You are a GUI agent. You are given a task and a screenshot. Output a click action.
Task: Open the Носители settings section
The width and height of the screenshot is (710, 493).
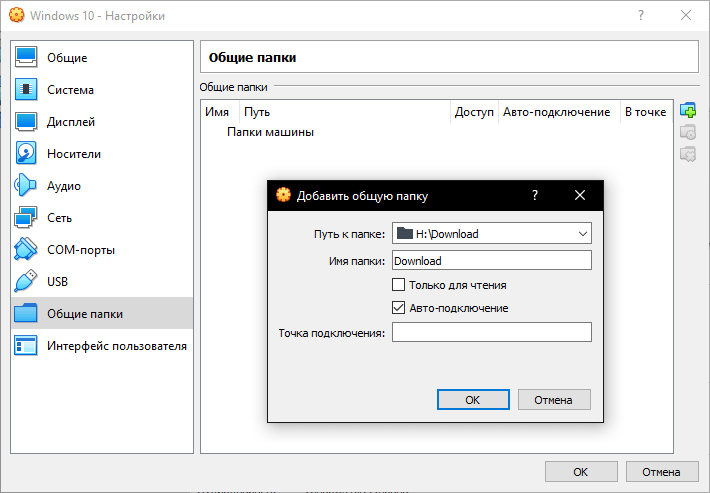tap(102, 154)
